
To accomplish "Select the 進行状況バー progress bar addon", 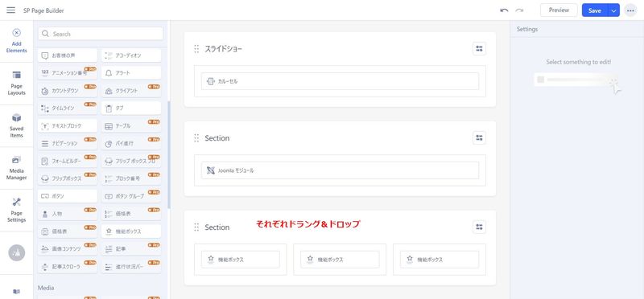I will (x=131, y=267).
